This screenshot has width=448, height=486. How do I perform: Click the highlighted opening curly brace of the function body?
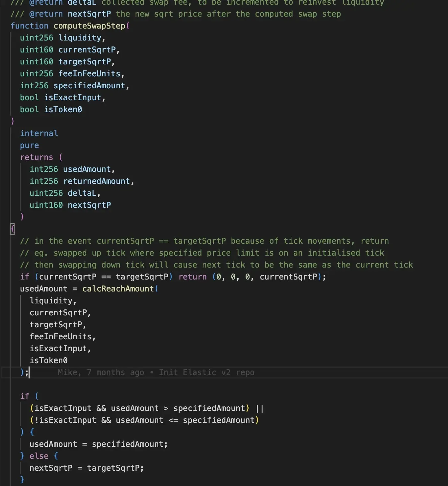tap(13, 229)
